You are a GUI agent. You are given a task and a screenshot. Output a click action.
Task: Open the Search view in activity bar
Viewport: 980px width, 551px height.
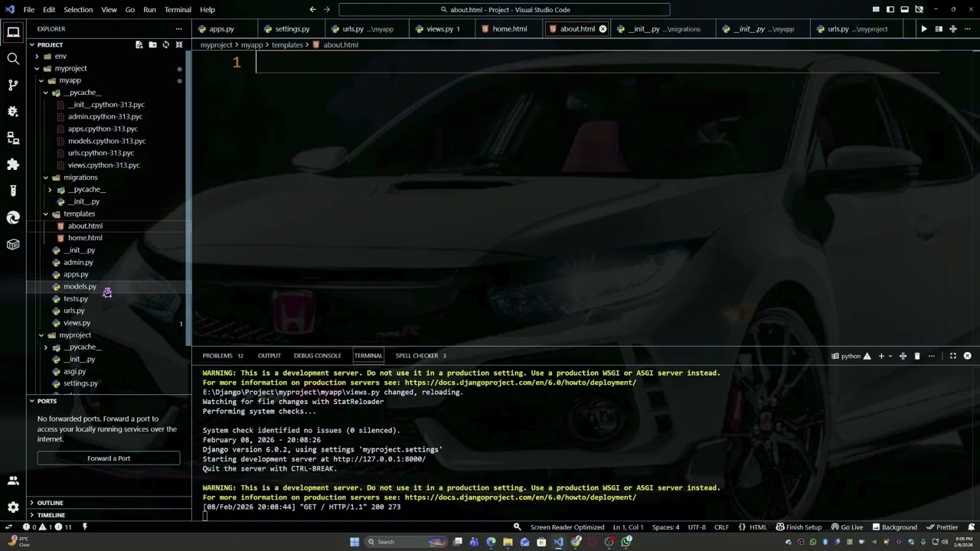(13, 59)
